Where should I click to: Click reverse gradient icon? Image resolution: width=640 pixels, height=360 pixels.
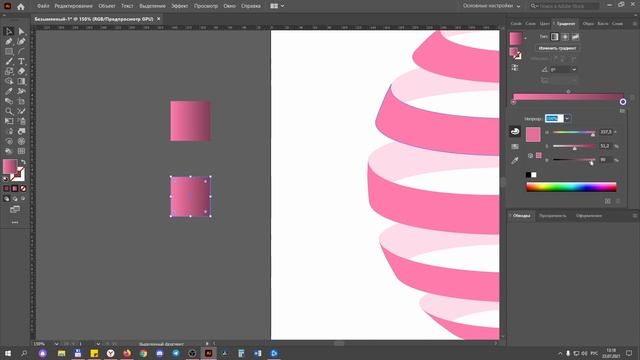tap(515, 68)
